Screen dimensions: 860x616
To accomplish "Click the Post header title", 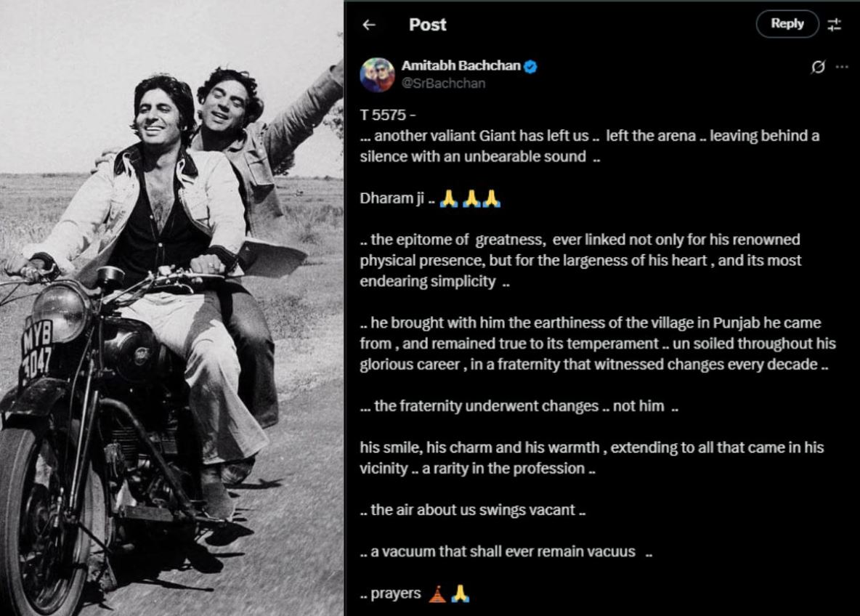I will [x=427, y=25].
